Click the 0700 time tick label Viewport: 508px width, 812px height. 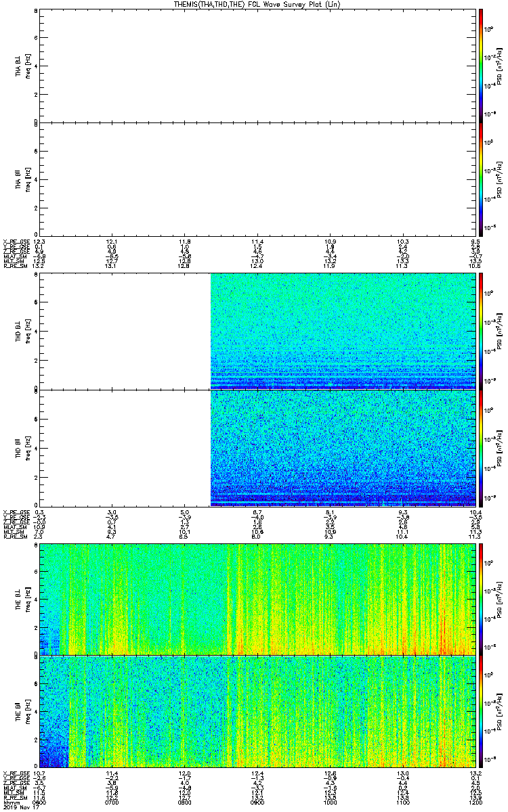tap(112, 803)
